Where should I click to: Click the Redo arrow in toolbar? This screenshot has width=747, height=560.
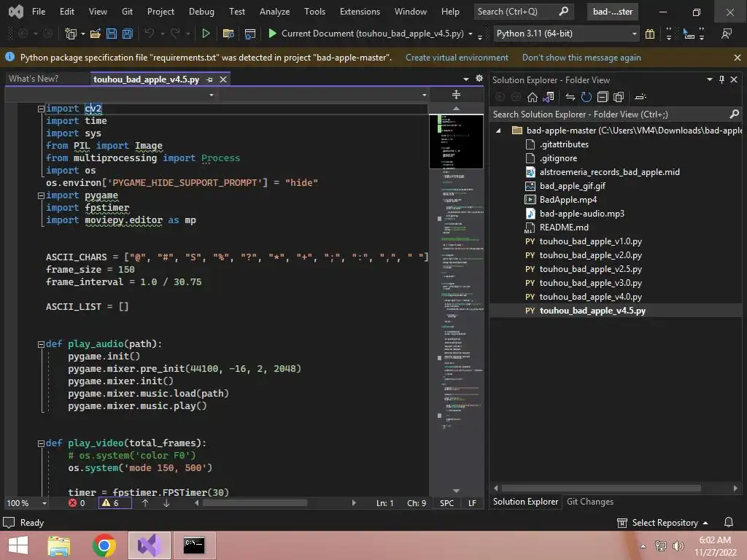click(175, 34)
